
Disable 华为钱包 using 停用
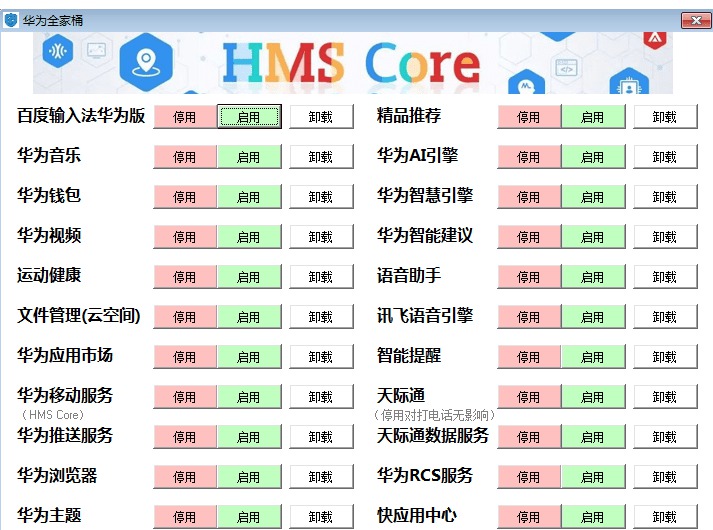tap(185, 197)
